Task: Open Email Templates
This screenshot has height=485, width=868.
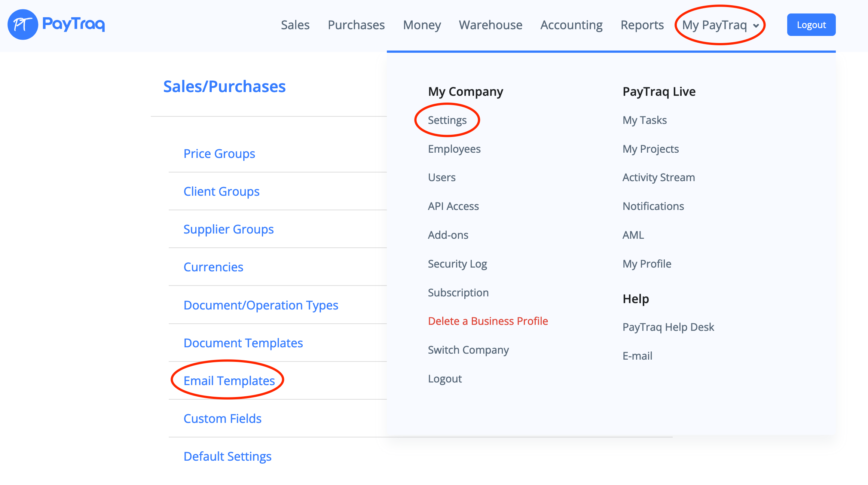Action: pos(229,381)
